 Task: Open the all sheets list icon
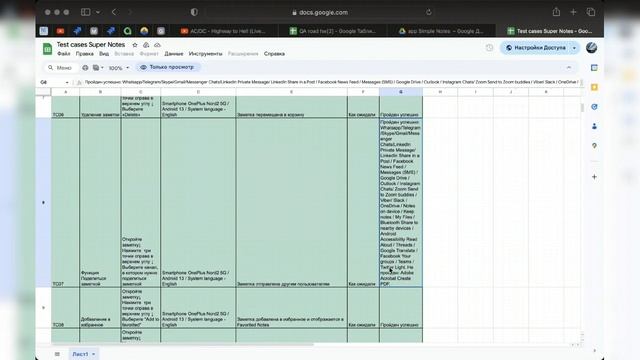[57, 354]
